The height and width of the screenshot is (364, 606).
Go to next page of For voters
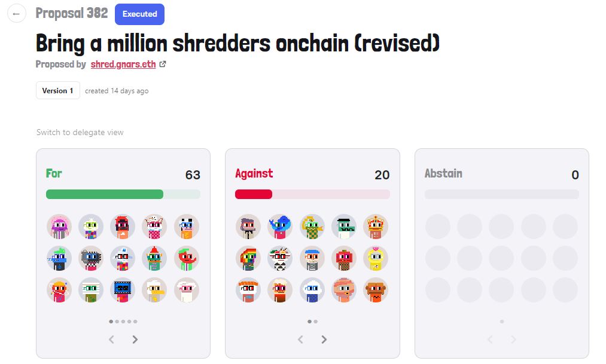[x=135, y=339]
